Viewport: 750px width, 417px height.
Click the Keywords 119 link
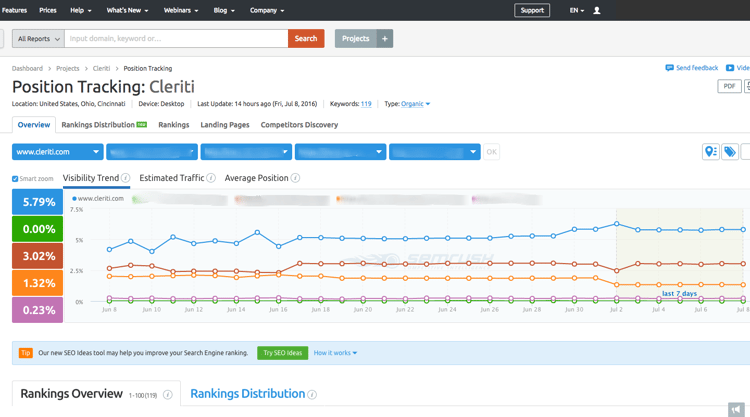coord(366,104)
